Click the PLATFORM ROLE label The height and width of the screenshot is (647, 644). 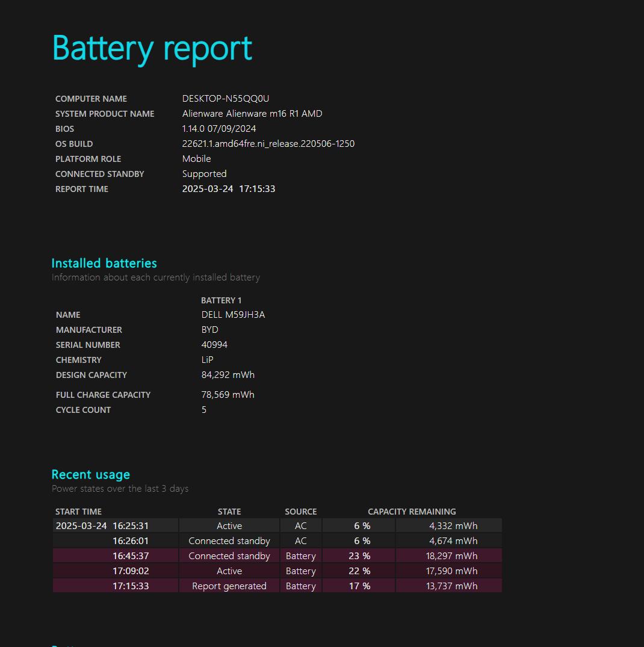pyautogui.click(x=88, y=159)
